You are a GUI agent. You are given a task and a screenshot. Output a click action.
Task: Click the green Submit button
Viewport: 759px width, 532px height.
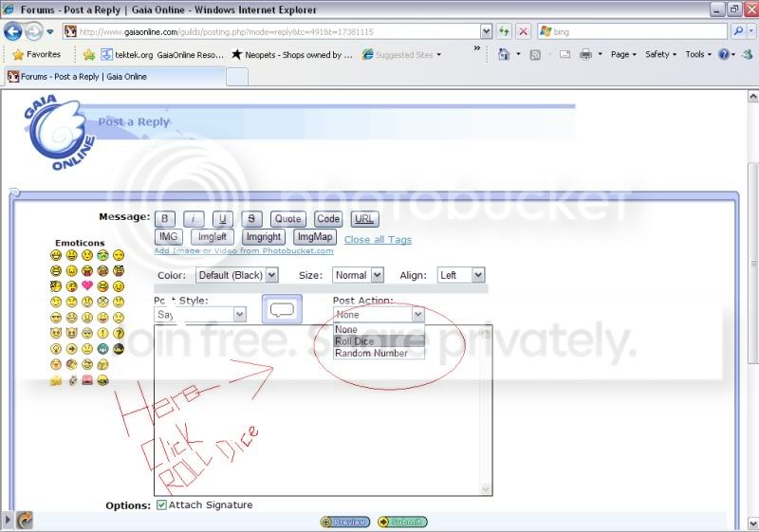click(x=402, y=522)
